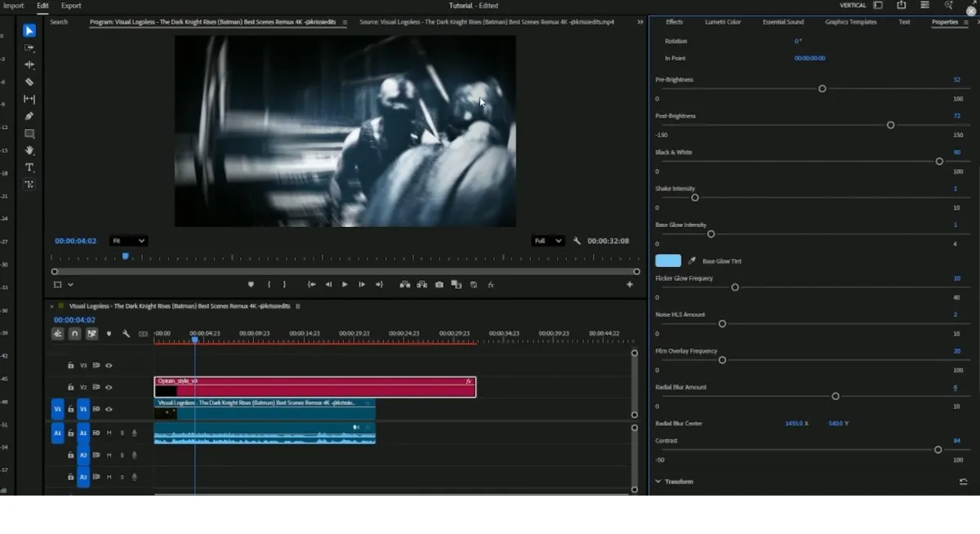
Task: Activate the Ripple Edit tool
Action: pyautogui.click(x=29, y=65)
